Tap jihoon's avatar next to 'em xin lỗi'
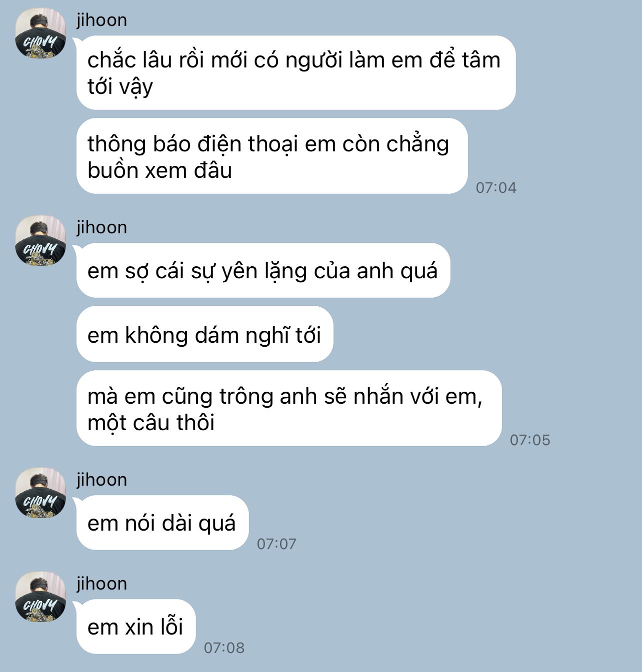This screenshot has height=672, width=642. coord(40,597)
